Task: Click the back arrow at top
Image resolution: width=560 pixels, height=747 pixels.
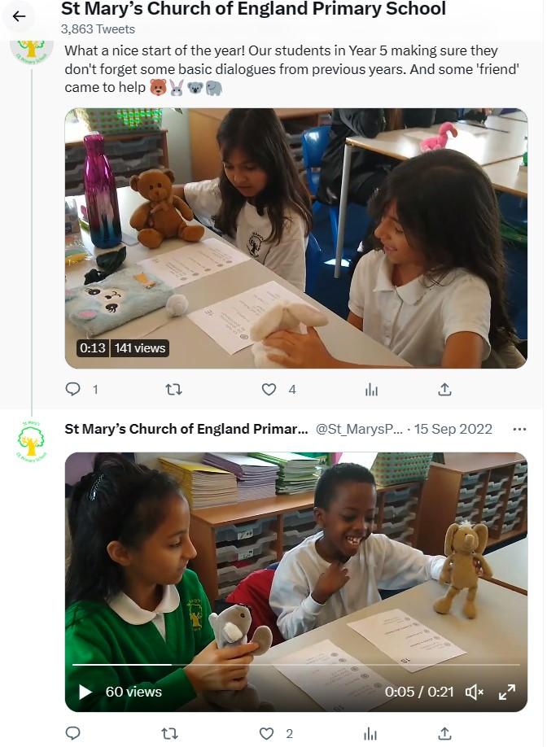Action: [19, 16]
